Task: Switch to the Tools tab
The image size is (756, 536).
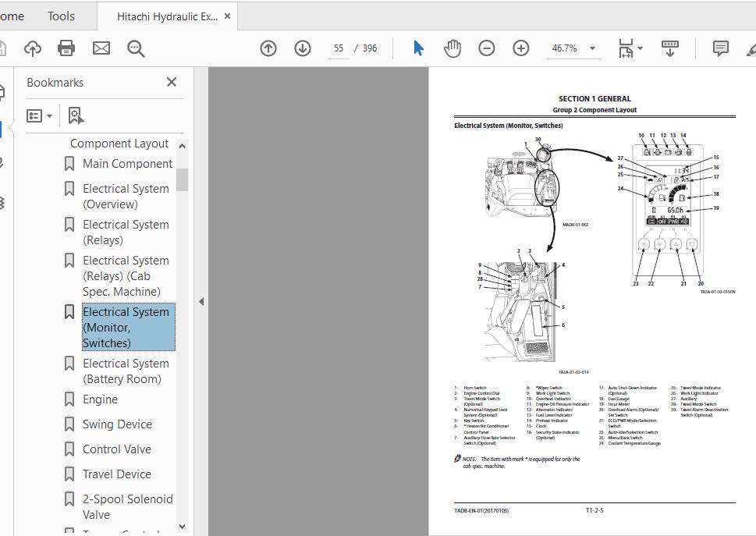Action: tap(61, 16)
